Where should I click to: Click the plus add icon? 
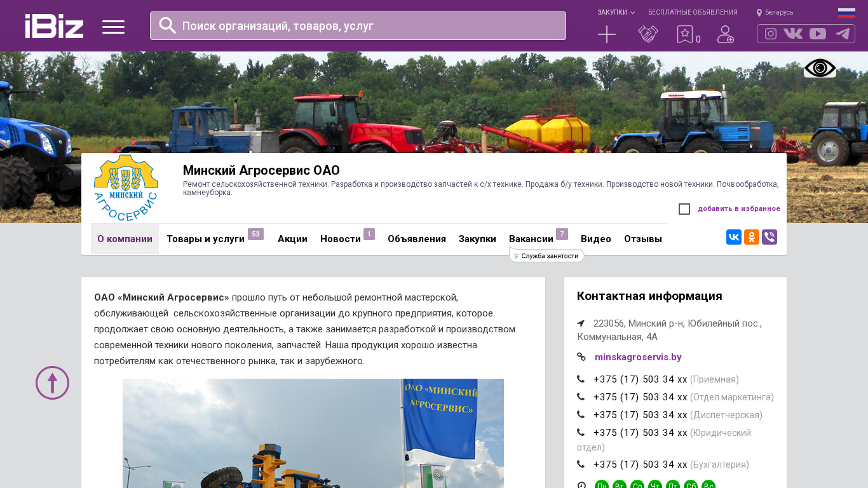coord(607,34)
